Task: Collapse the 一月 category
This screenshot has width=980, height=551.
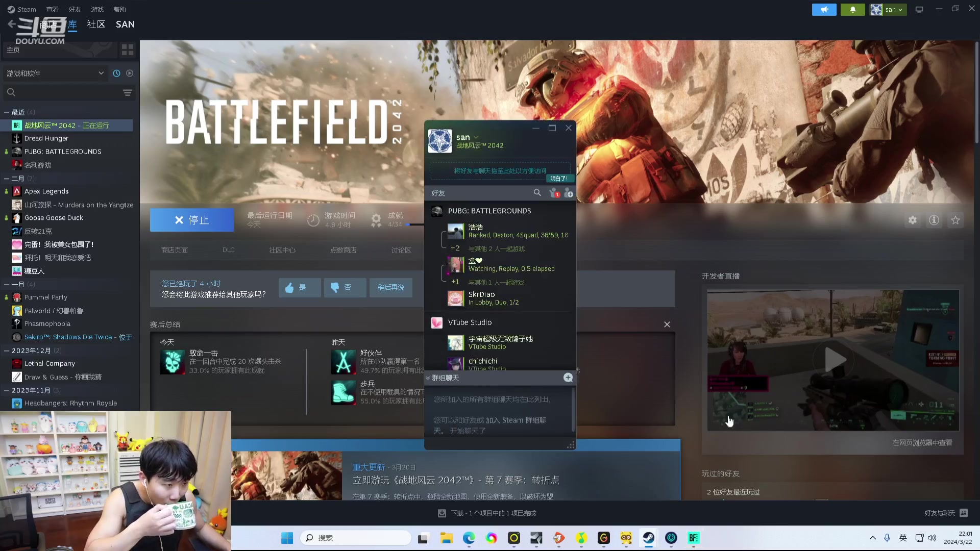Action: (7, 284)
